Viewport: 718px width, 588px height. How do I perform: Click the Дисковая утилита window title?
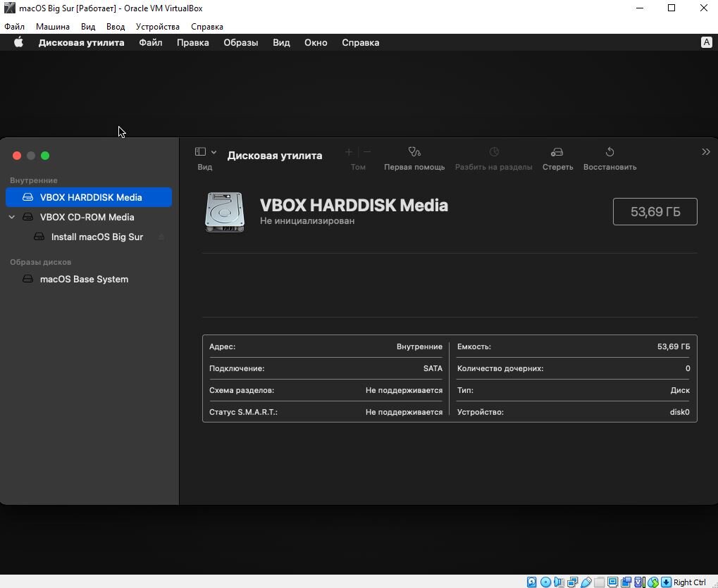coord(275,156)
